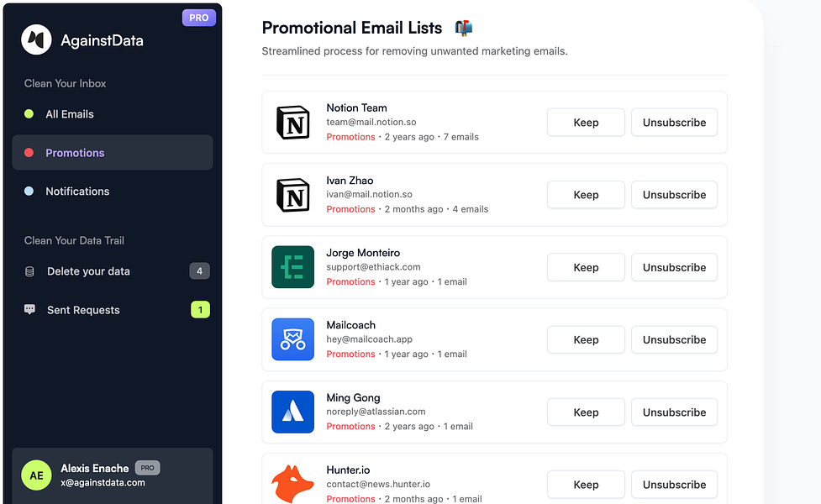Keep the Notion Team emails
This screenshot has width=821, height=504.
[x=586, y=123]
